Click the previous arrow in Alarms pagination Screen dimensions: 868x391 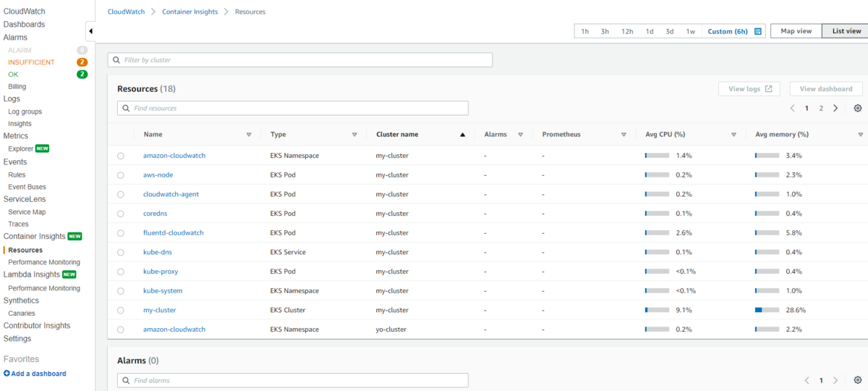(x=807, y=380)
